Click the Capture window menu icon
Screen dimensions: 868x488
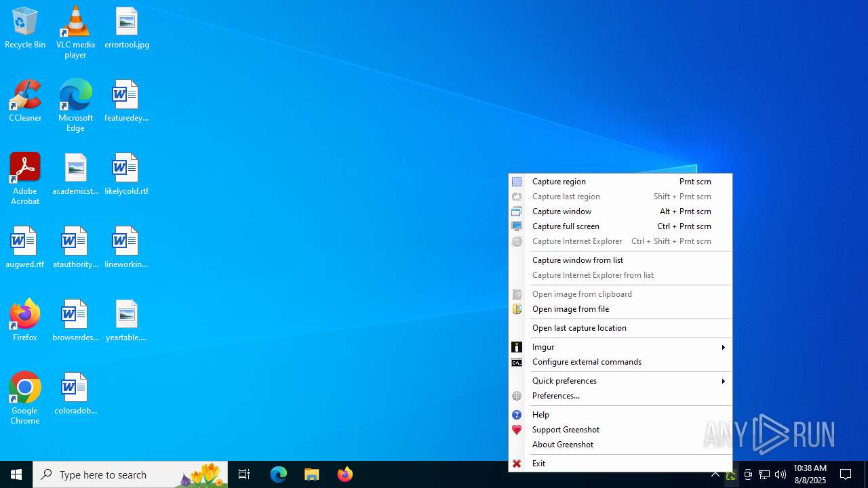pyautogui.click(x=517, y=211)
